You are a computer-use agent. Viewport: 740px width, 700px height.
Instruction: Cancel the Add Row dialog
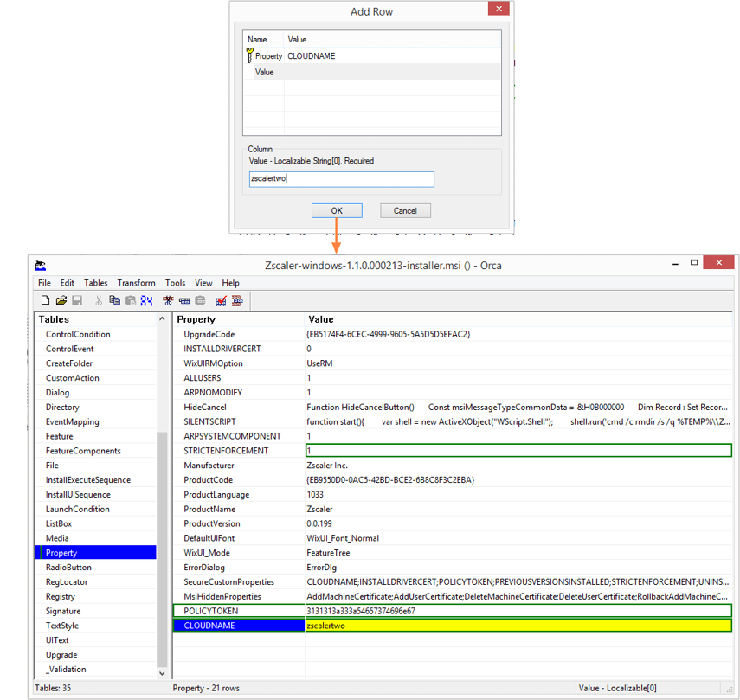point(405,210)
